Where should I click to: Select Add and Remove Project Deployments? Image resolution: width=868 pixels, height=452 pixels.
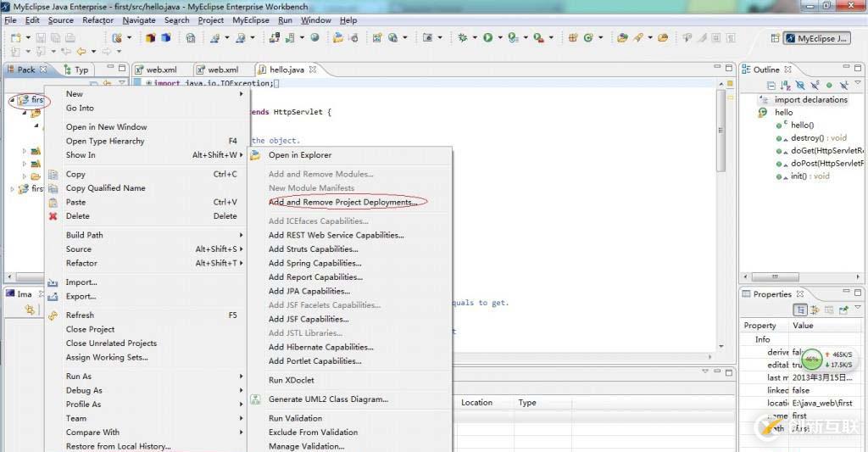343,202
